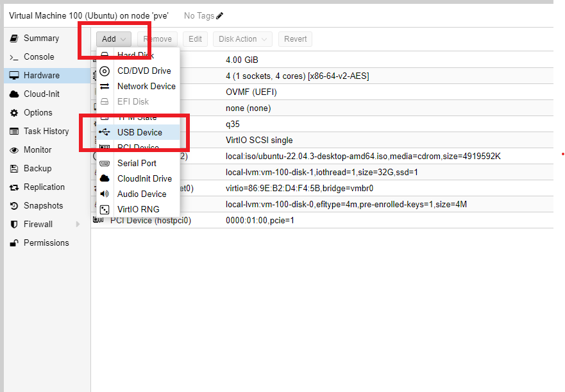Choose Serial Port in Add menu
Screen dimensions: 565x392
[x=138, y=164]
